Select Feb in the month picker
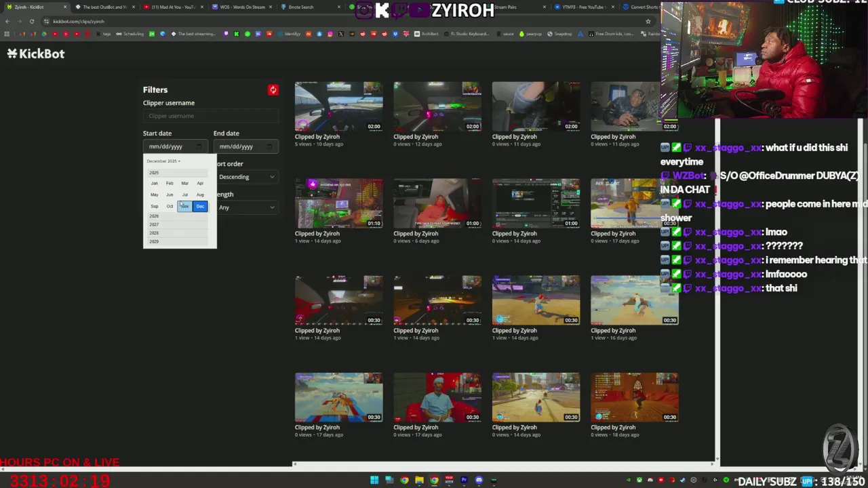Image resolution: width=868 pixels, height=488 pixels. point(170,184)
